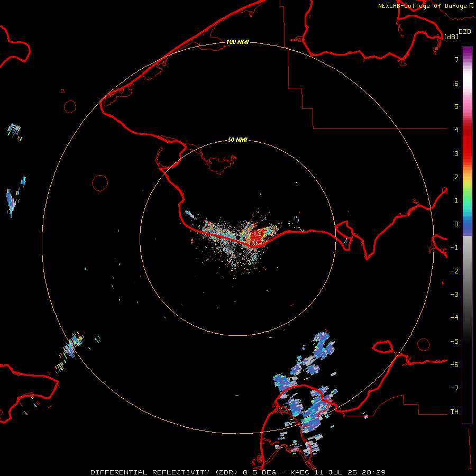Click the color scale value 0

coord(456,224)
